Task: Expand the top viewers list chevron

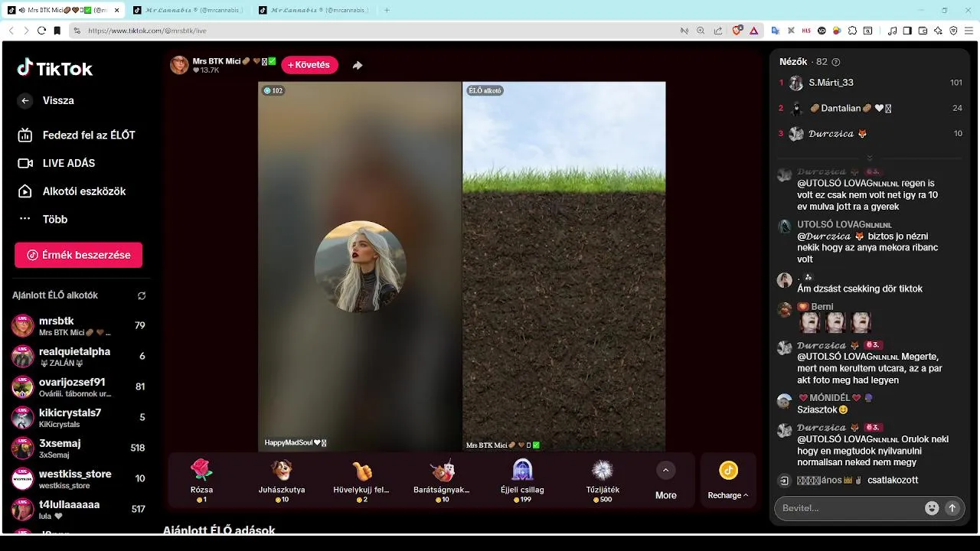Action: tap(870, 158)
